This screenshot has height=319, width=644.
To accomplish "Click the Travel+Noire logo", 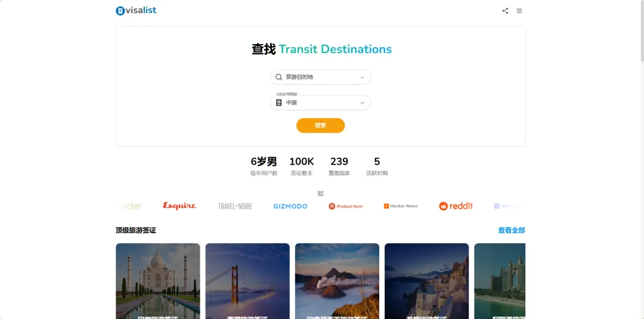I will click(x=236, y=206).
